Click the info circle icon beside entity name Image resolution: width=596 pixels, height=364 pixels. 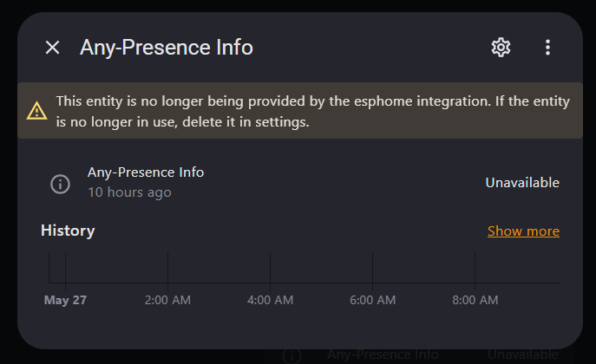coord(60,183)
